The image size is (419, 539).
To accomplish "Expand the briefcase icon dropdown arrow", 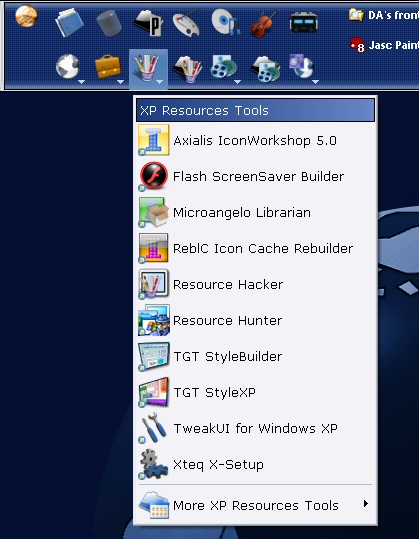I will click(120, 82).
